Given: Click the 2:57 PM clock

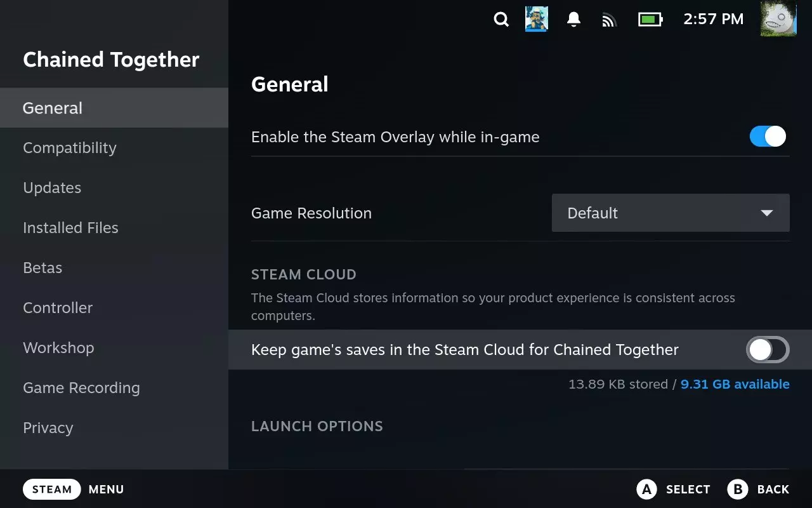Looking at the screenshot, I should tap(713, 19).
